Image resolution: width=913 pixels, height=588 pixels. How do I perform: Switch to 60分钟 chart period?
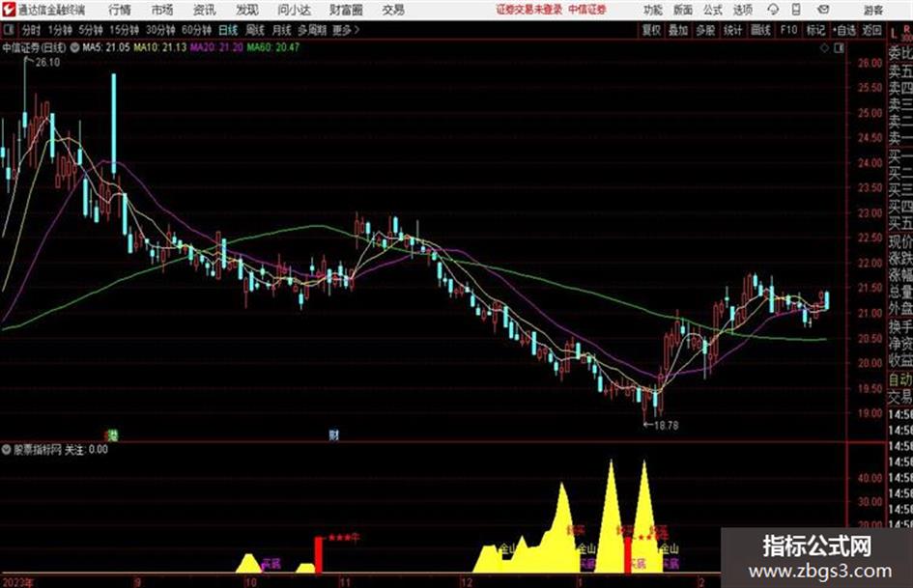[196, 30]
